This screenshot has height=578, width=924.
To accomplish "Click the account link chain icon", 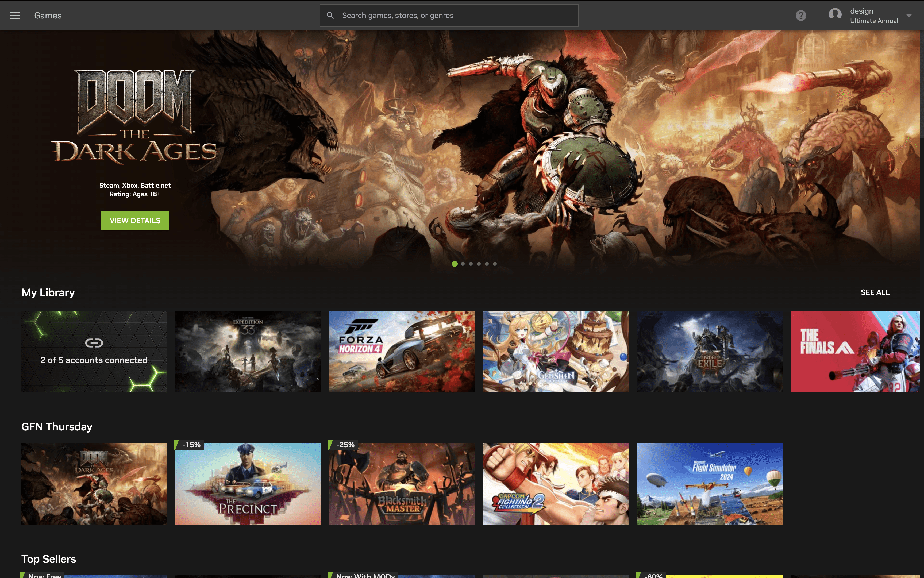I will coord(94,343).
